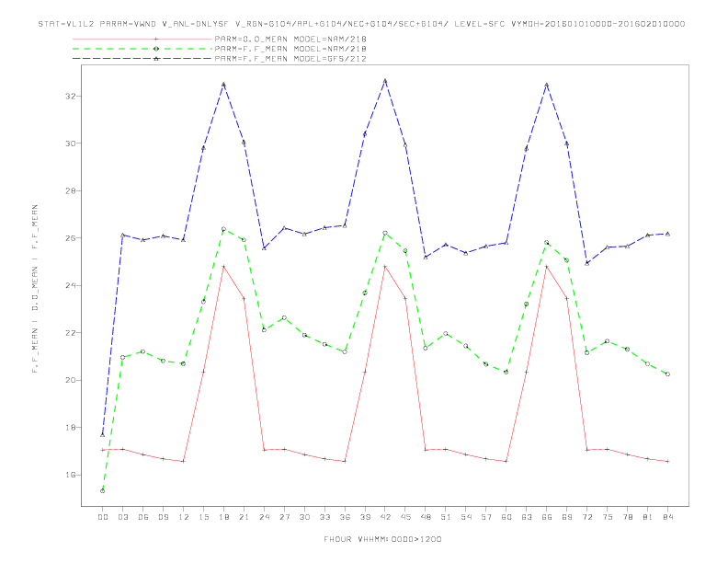Image resolution: width=728 pixels, height=563 pixels.
Task: Click x-axis forecast hour label 33
Action: [324, 517]
